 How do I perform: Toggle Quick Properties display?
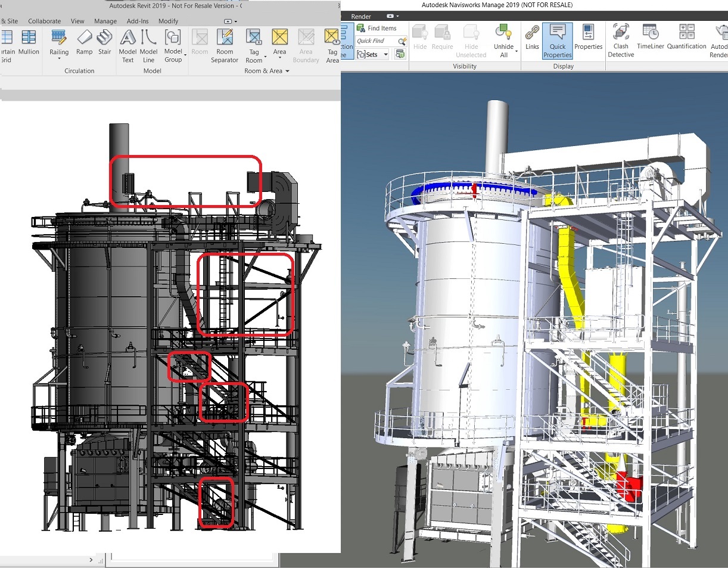tap(557, 41)
